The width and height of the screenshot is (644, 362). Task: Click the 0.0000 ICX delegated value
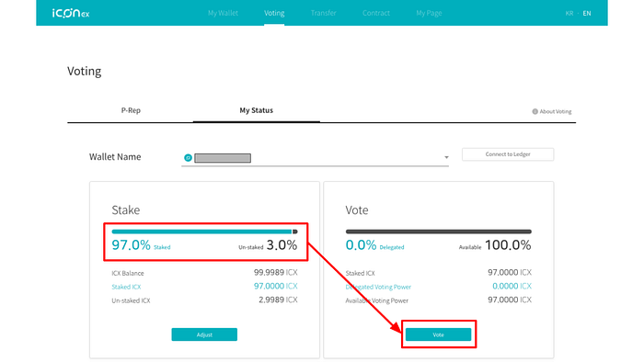click(512, 286)
